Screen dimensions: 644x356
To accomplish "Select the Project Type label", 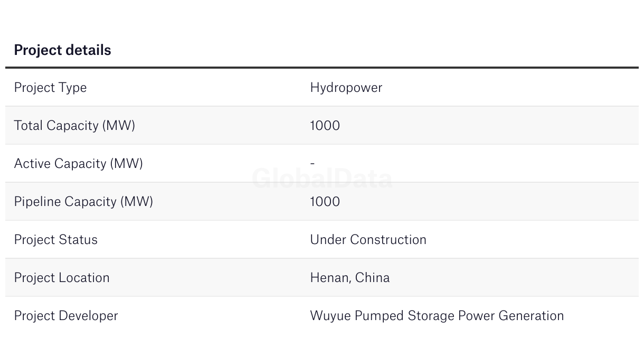I will [x=50, y=88].
